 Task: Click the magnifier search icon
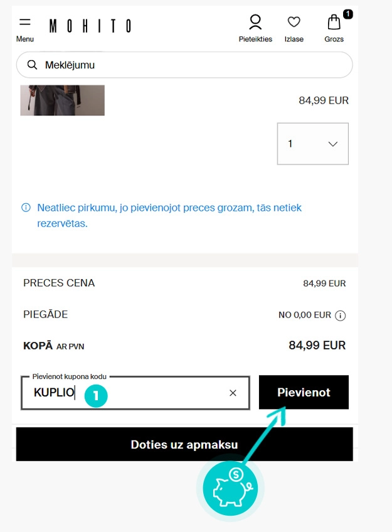[32, 65]
